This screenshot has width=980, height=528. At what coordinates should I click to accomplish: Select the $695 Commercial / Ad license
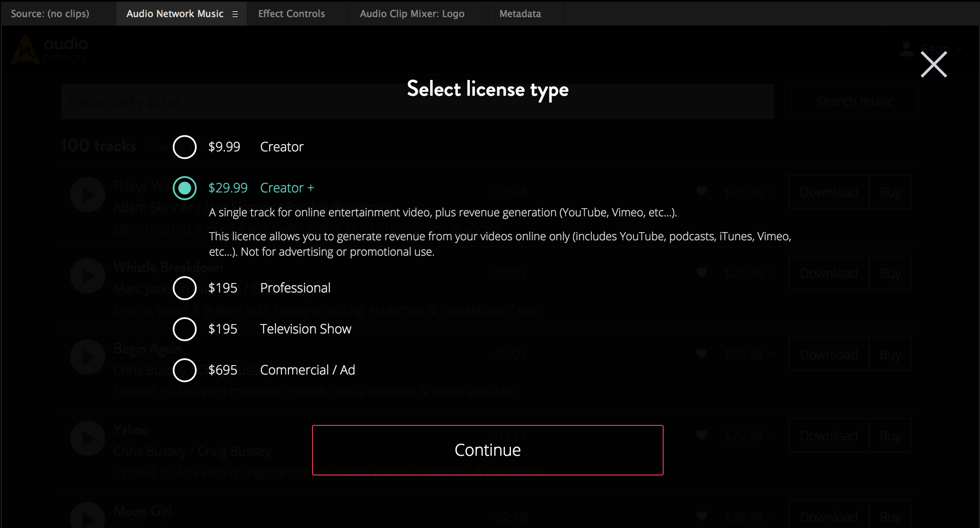tap(185, 370)
